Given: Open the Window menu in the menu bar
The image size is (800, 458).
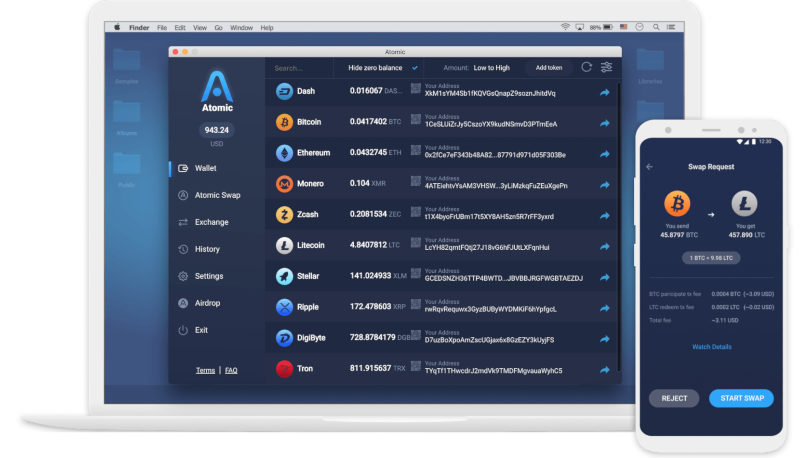Looking at the screenshot, I should (241, 28).
